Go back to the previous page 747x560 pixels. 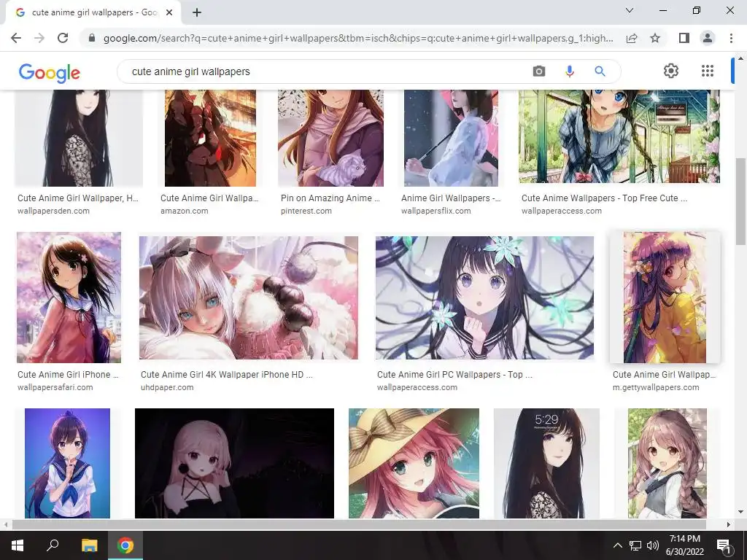[16, 38]
